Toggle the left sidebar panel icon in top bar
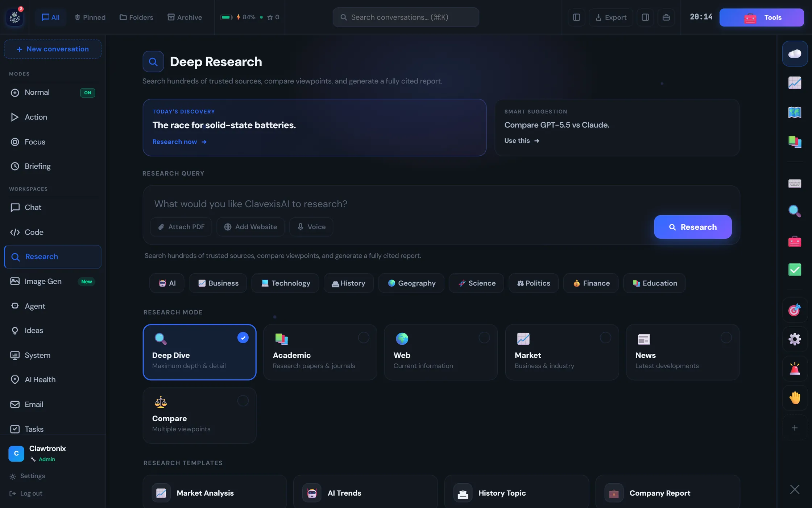 click(x=576, y=17)
